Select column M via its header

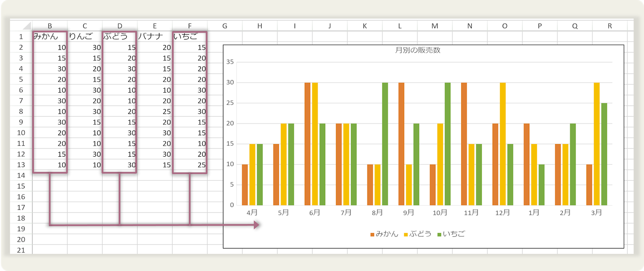click(435, 26)
